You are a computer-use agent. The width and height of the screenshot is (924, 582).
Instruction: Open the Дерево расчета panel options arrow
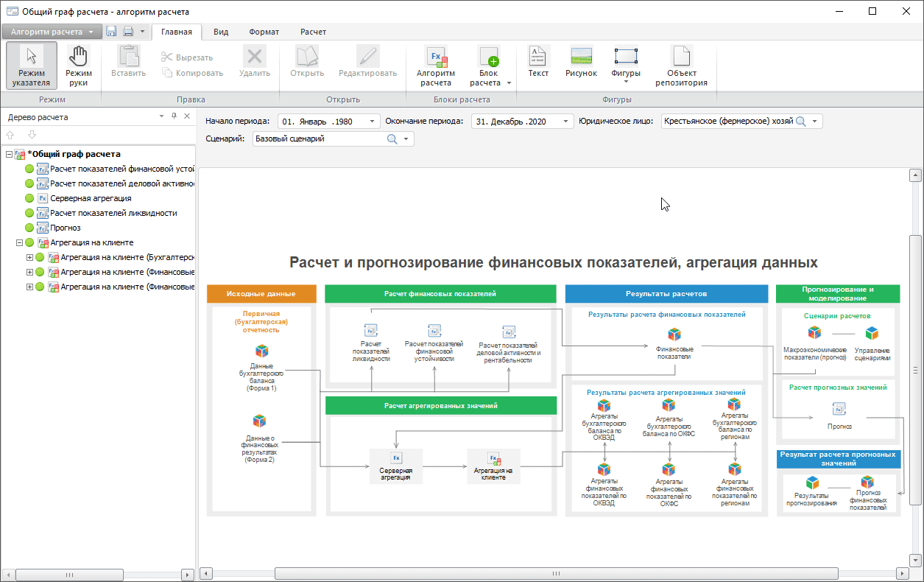click(x=161, y=116)
